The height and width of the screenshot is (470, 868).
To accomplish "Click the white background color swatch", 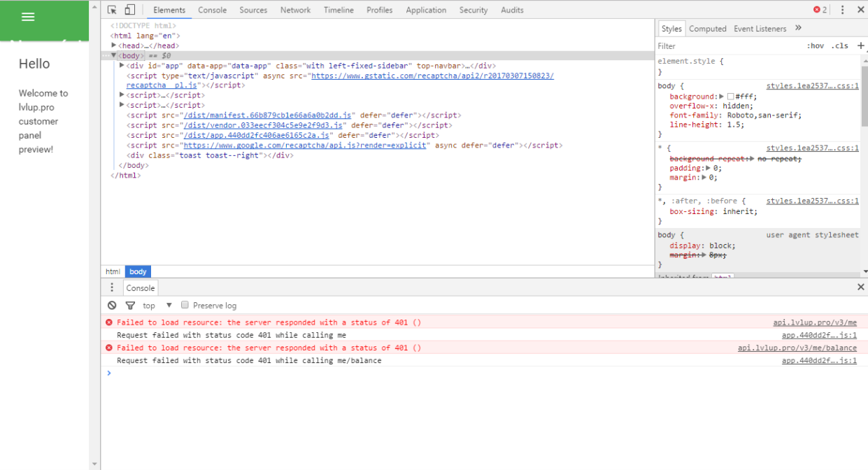I will point(730,97).
